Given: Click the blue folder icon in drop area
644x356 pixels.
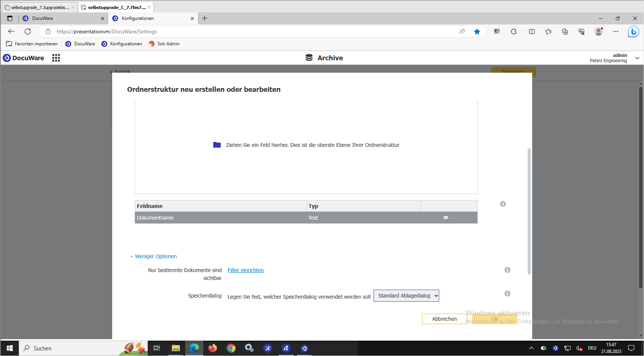Looking at the screenshot, I should [217, 145].
